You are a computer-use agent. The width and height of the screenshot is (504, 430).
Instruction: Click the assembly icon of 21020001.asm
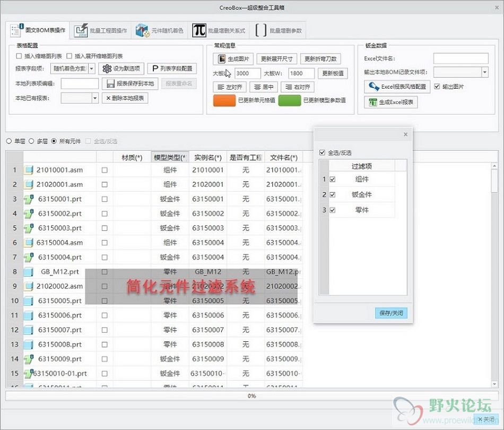coord(28,184)
